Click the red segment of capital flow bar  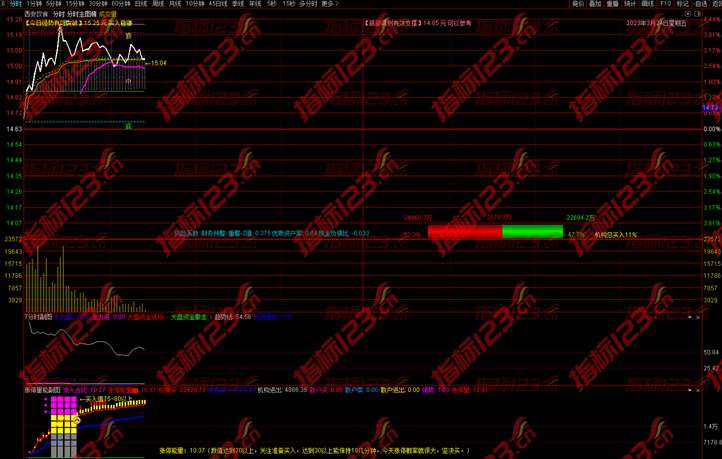(464, 232)
